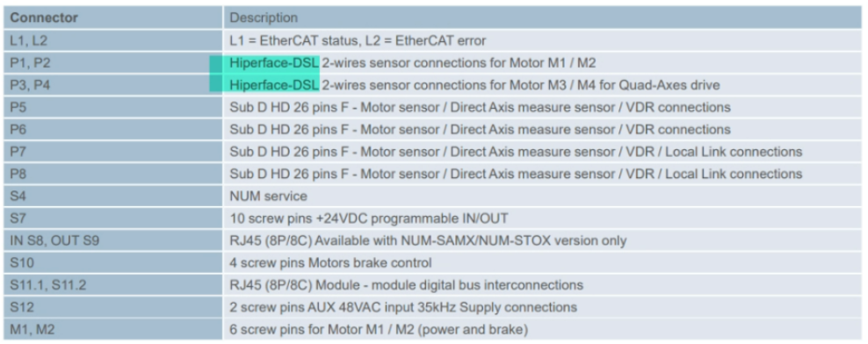Click the Connector column header
Viewport: 868px width, 344px height.
coord(112,18)
